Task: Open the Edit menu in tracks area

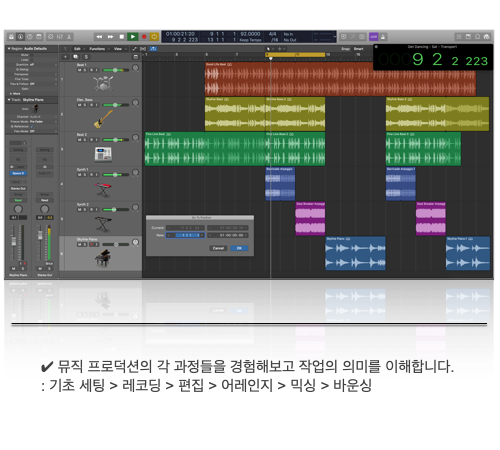Action: (79, 49)
